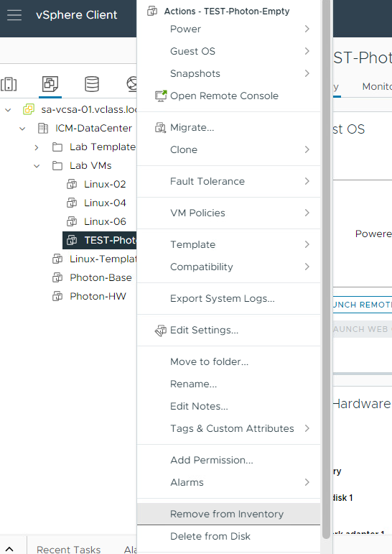Select Rename from the Actions menu
392x554 pixels.
(x=228, y=384)
